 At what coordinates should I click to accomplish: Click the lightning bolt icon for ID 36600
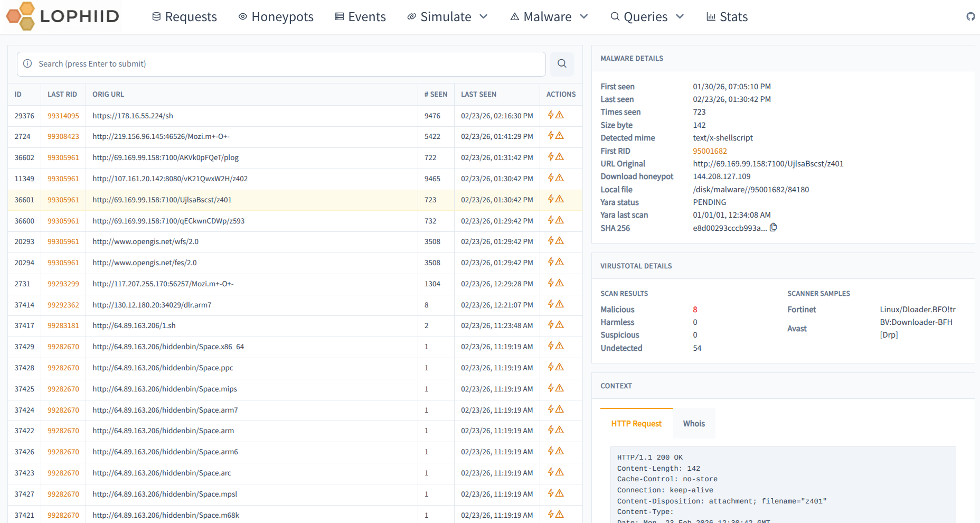click(x=551, y=220)
